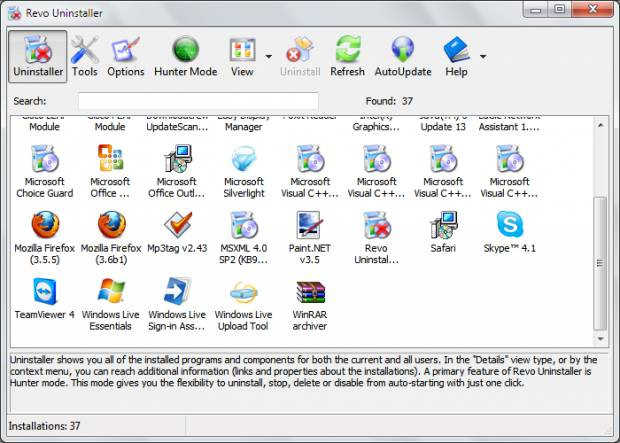
Task: Click Easy Display Manager label
Action: click(x=244, y=124)
